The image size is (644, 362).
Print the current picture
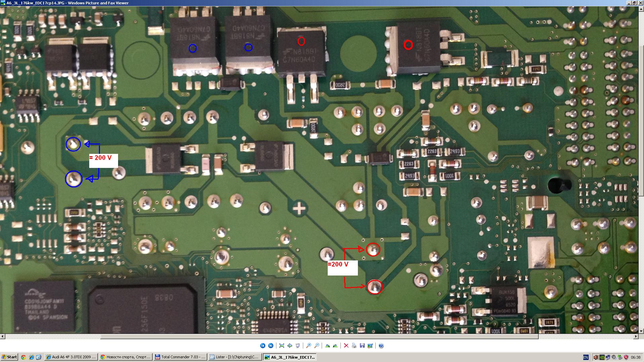(x=354, y=346)
